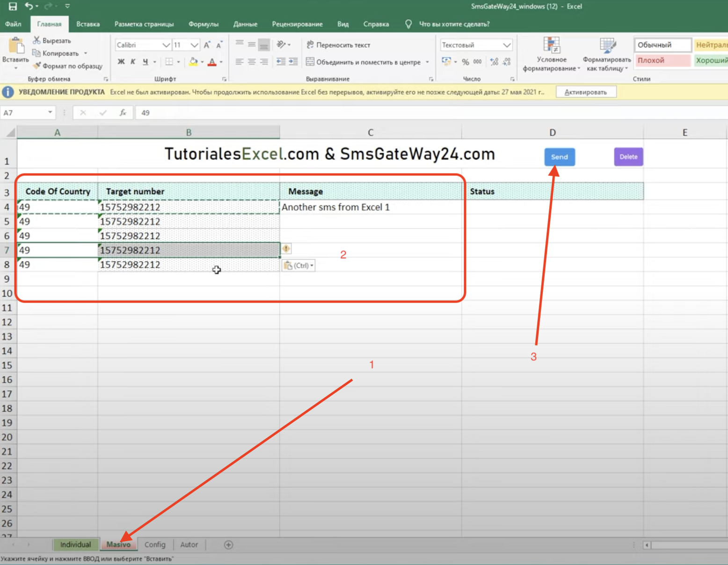Switch to the Формулы ribbon tab
Screen dimensions: 728x565
(204, 24)
